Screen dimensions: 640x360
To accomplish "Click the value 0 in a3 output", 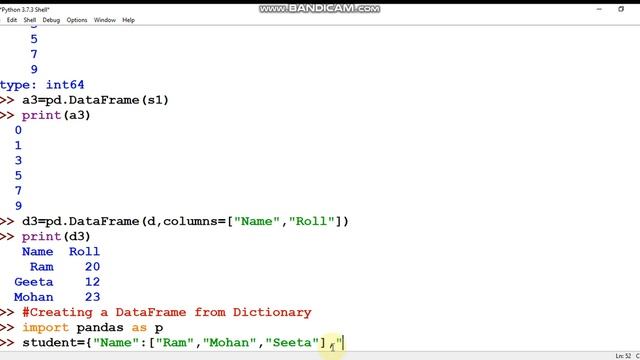I will 18,130.
